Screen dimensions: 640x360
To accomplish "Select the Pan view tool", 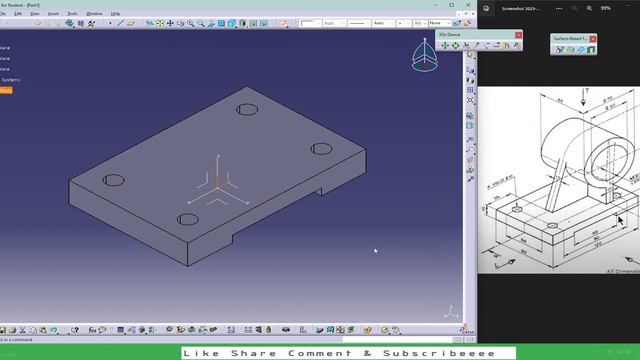I will (x=170, y=24).
